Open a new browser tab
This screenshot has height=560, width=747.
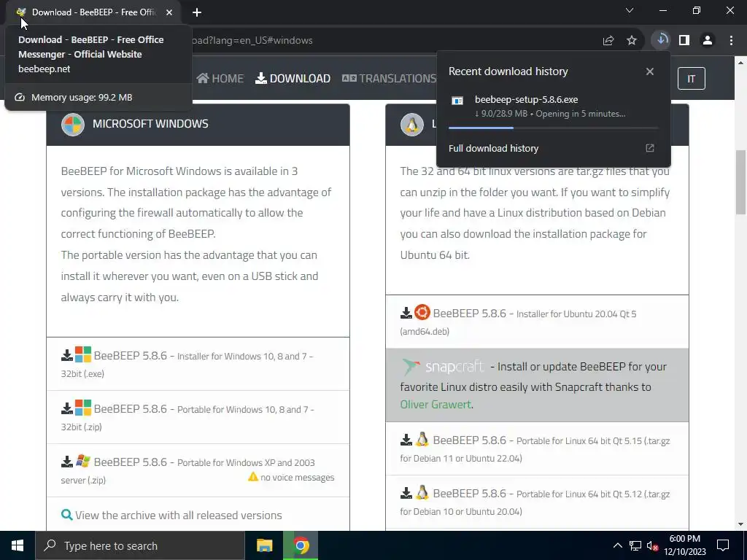[x=197, y=12]
